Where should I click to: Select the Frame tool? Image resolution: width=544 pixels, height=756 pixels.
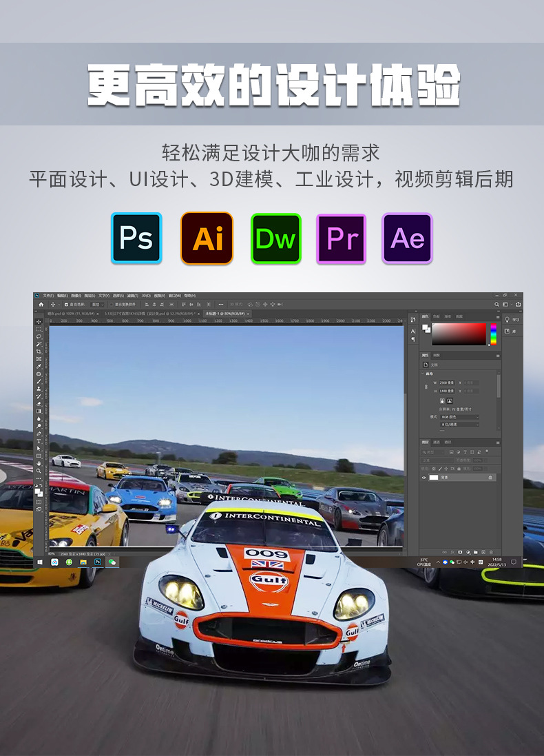39,359
